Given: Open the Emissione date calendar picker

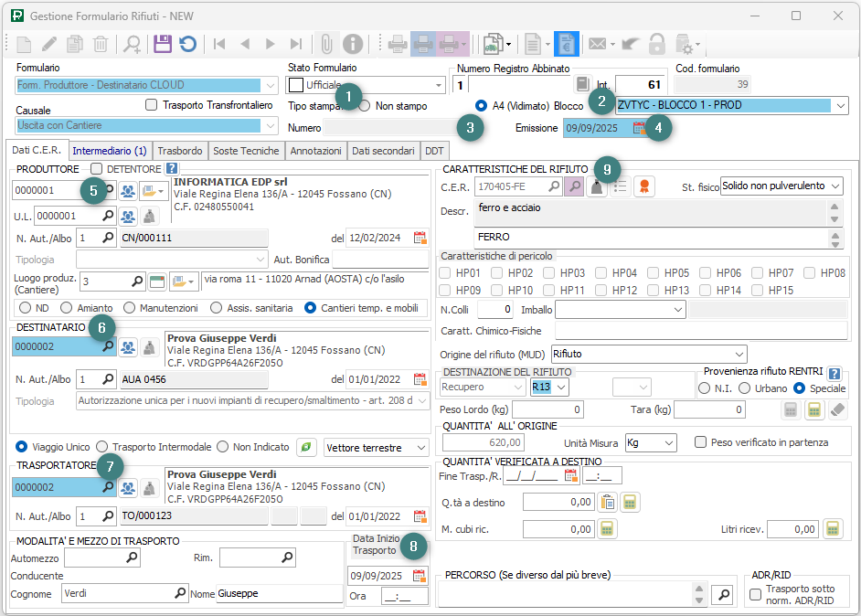Looking at the screenshot, I should click(x=639, y=129).
